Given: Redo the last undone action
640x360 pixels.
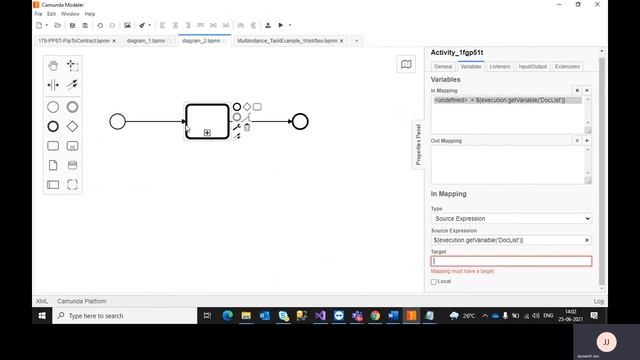Looking at the screenshot, I should tap(112, 25).
